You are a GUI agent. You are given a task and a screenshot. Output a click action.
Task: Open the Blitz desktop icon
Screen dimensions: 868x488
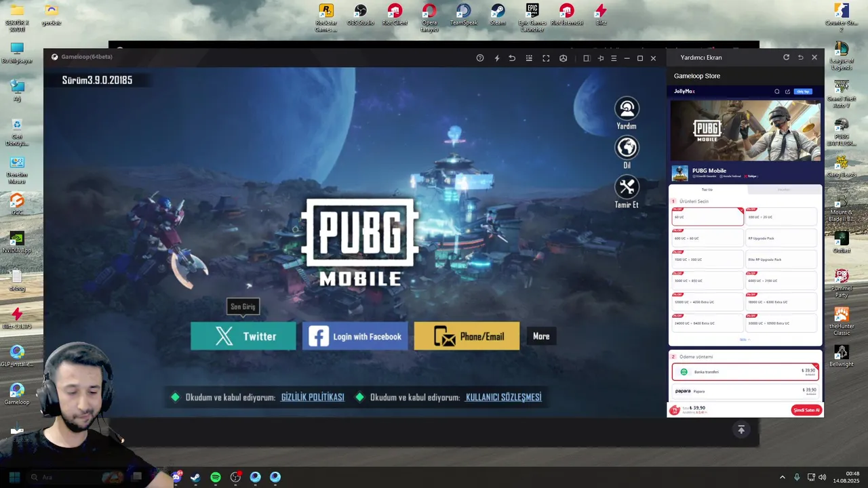coord(601,15)
